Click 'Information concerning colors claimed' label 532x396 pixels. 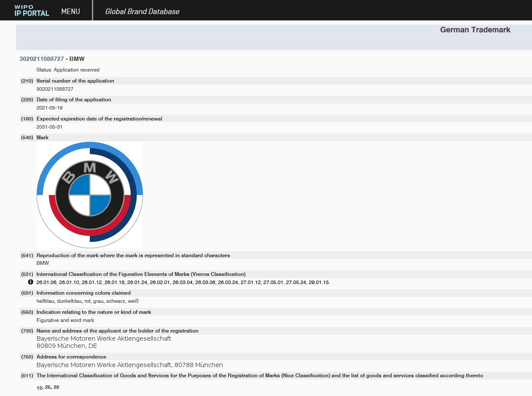click(83, 293)
